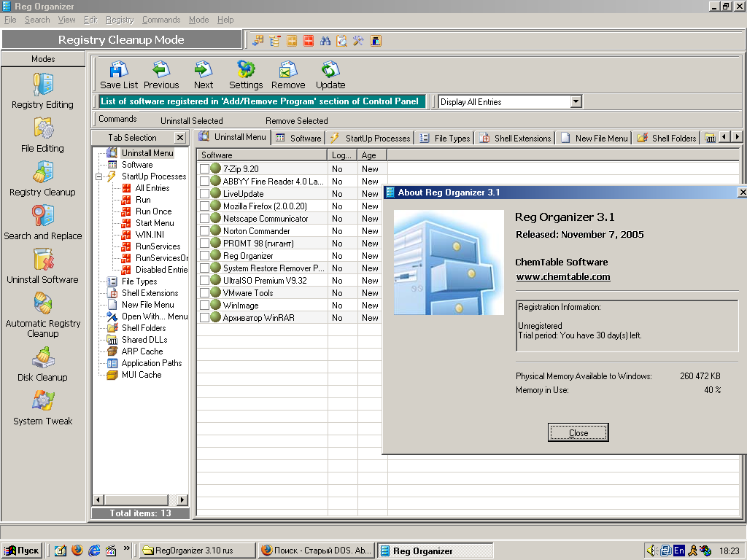Click the tree panel horizontal scrollbar
747x560 pixels.
pyautogui.click(x=139, y=500)
